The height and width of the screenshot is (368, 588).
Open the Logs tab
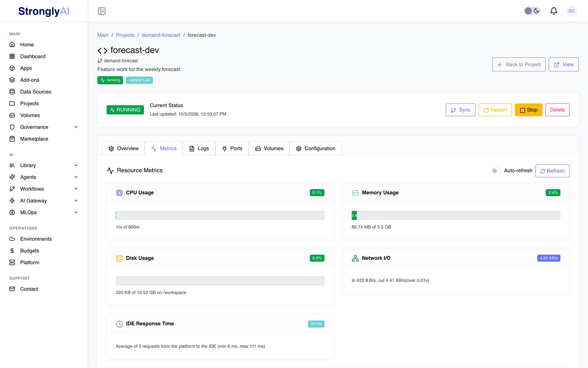click(x=199, y=149)
